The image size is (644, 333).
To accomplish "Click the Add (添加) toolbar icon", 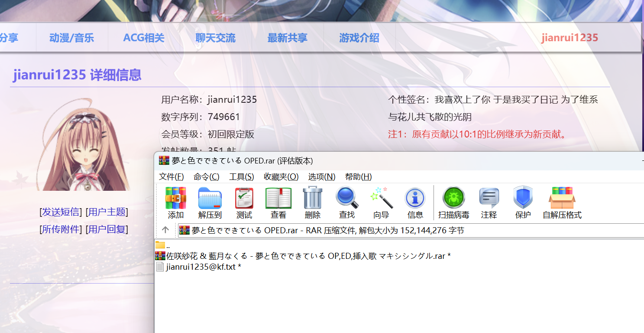I will (175, 199).
